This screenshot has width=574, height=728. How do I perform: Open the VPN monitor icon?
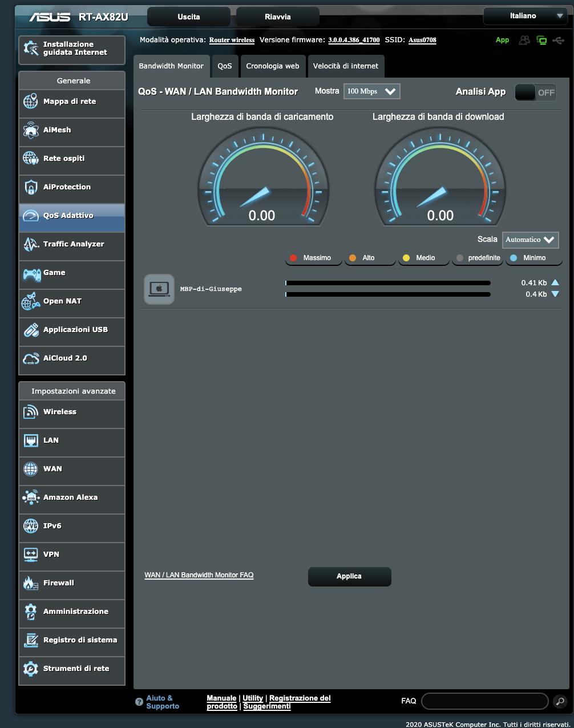(31, 555)
